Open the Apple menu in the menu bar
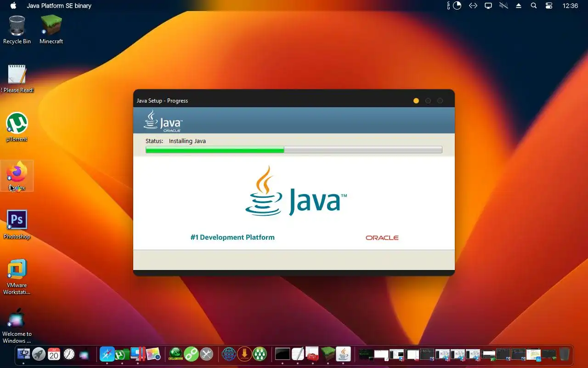 pos(13,6)
